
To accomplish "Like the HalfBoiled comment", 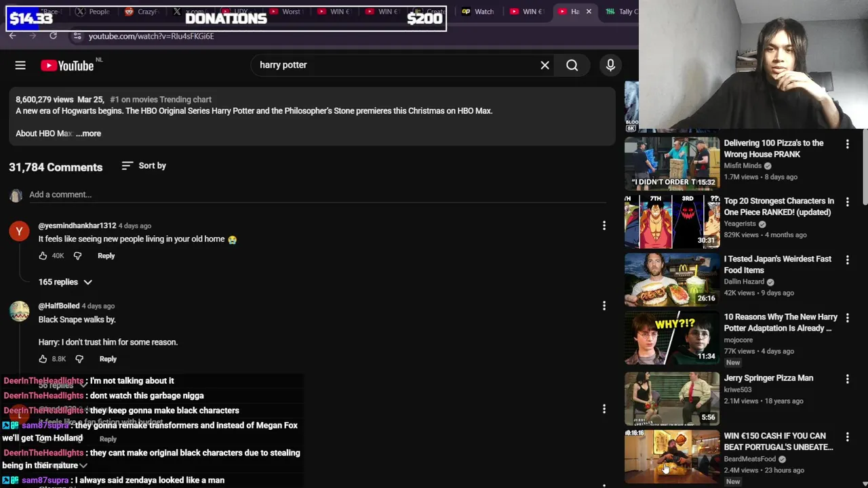I will [x=43, y=359].
